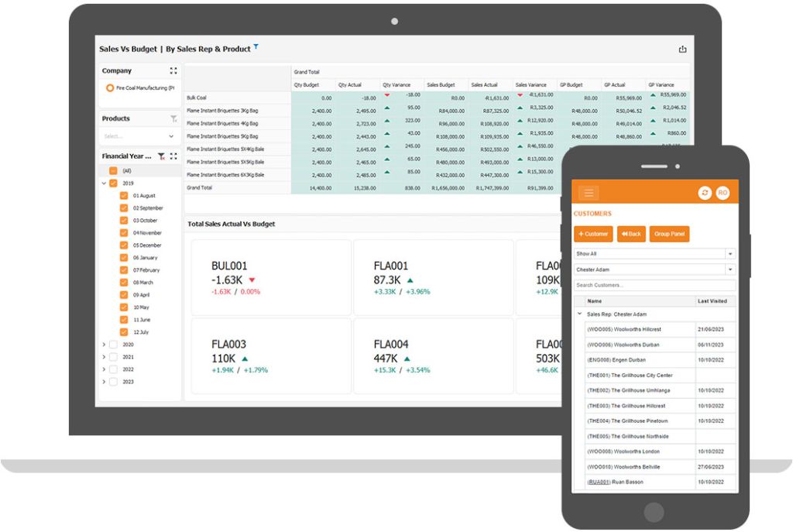This screenshot has width=793, height=532.
Task: Maximize the Company panel
Action: [173, 70]
